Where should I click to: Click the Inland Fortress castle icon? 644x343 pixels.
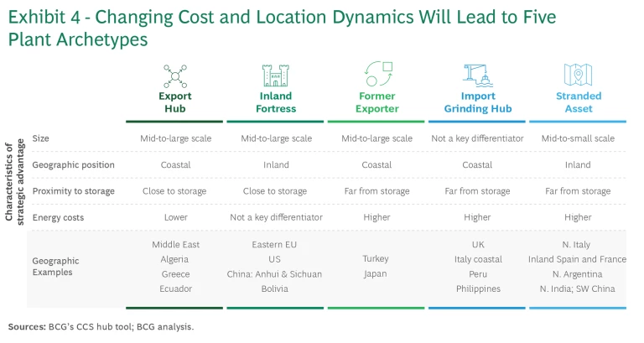(276, 75)
